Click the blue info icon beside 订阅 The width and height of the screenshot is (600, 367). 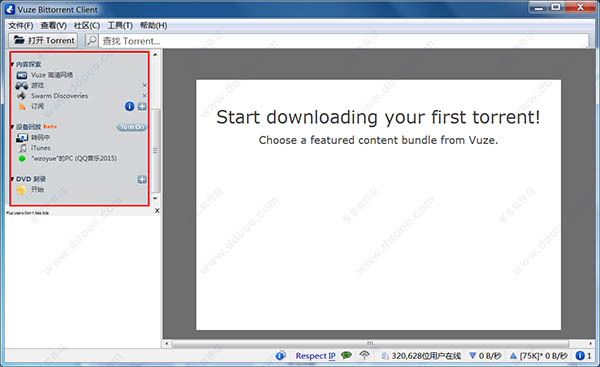coord(130,106)
